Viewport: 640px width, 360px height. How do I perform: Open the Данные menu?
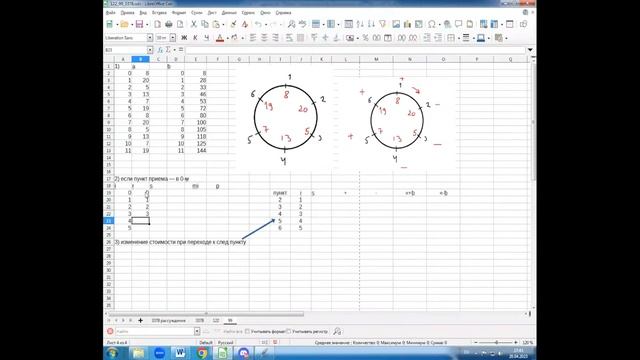click(x=229, y=13)
